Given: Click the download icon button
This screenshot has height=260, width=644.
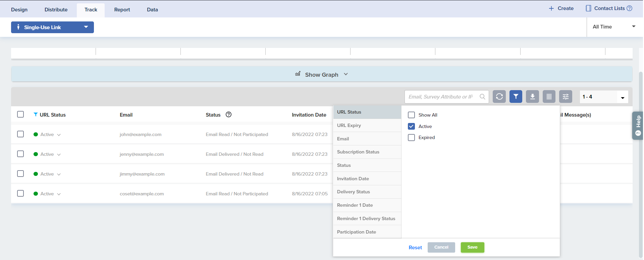Looking at the screenshot, I should pyautogui.click(x=532, y=97).
